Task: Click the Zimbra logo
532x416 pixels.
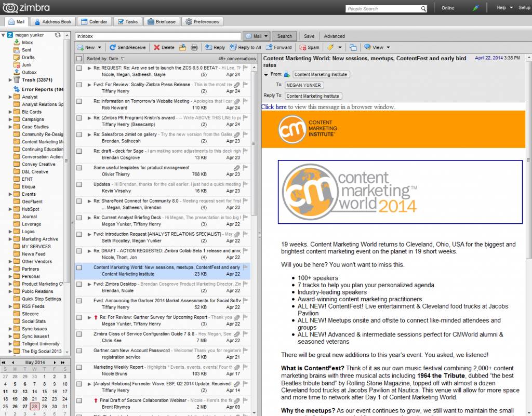Action: (26, 7)
